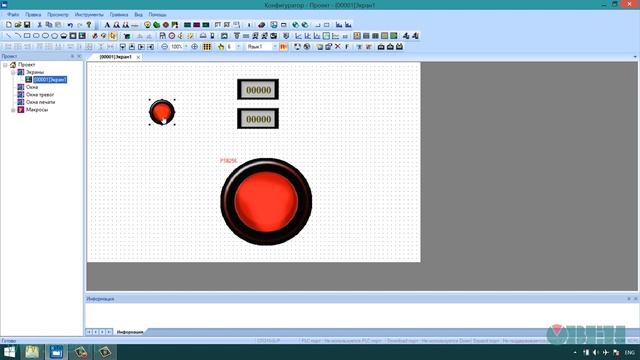Click the zoom in magnifier icon
This screenshot has width=640, height=360.
195,47
